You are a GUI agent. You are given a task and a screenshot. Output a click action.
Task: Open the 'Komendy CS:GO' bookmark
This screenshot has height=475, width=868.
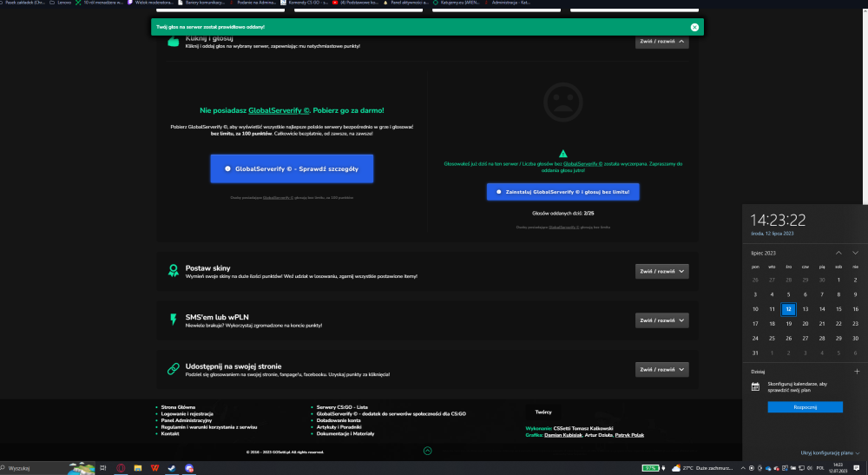pyautogui.click(x=305, y=3)
